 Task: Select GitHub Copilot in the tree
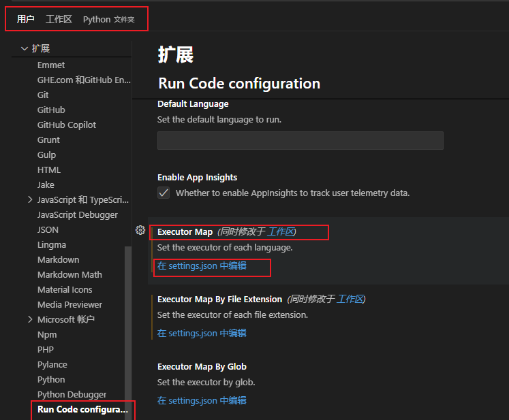[x=67, y=125]
